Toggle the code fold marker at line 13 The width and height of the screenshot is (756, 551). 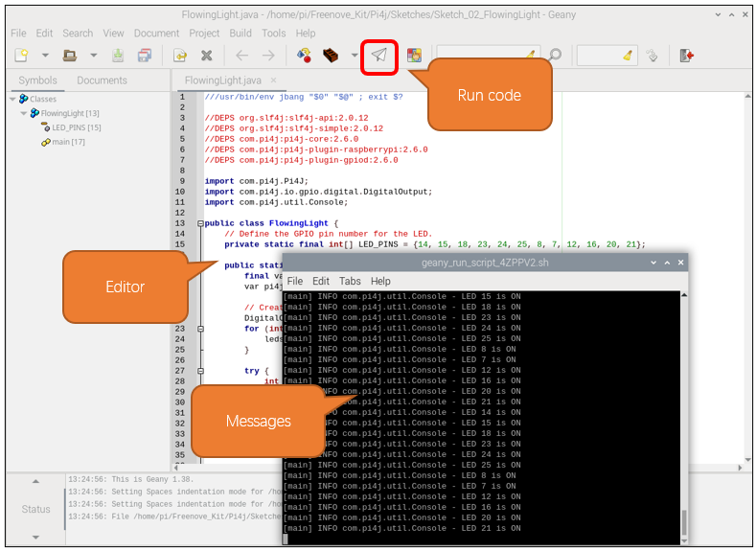click(x=200, y=223)
